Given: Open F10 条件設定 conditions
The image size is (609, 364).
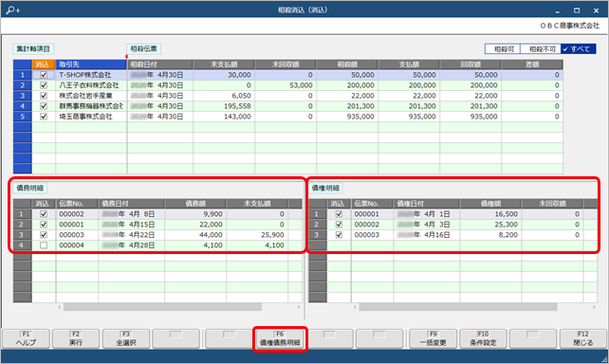Looking at the screenshot, I should 483,338.
